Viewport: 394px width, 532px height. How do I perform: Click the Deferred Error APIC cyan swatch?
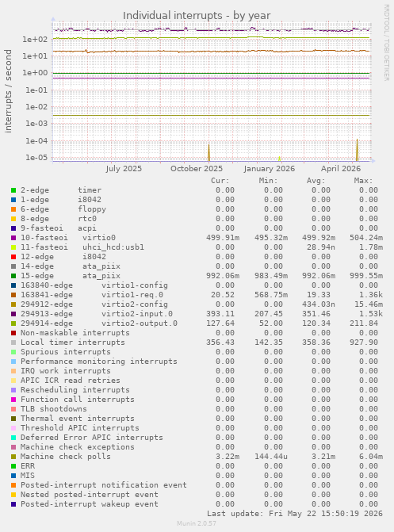[x=13, y=438]
